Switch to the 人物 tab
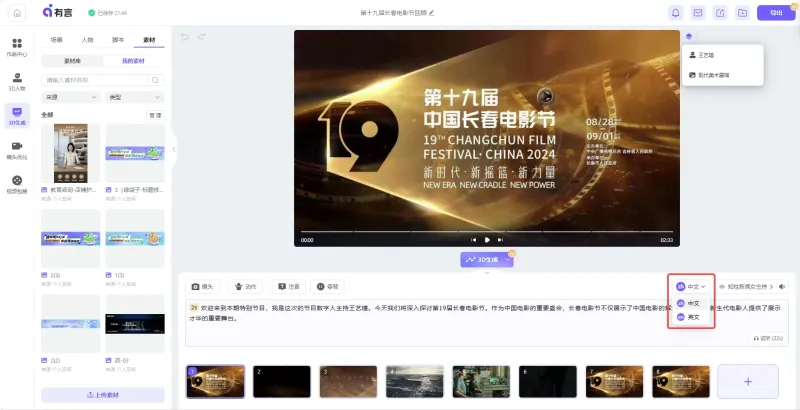 (x=87, y=40)
